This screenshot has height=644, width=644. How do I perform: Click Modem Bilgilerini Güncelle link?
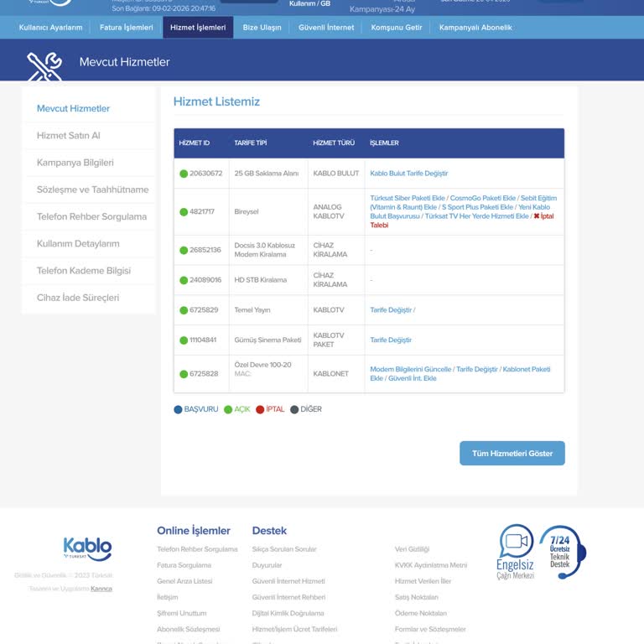coord(410,369)
